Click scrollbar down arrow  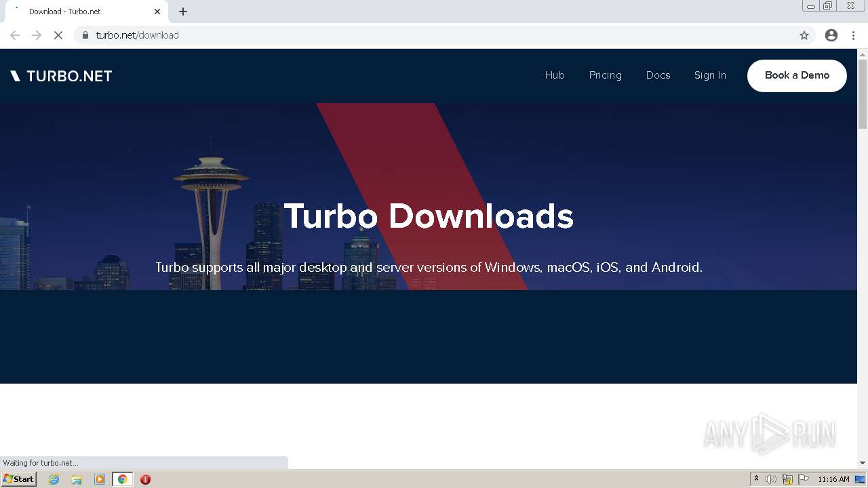point(863,462)
